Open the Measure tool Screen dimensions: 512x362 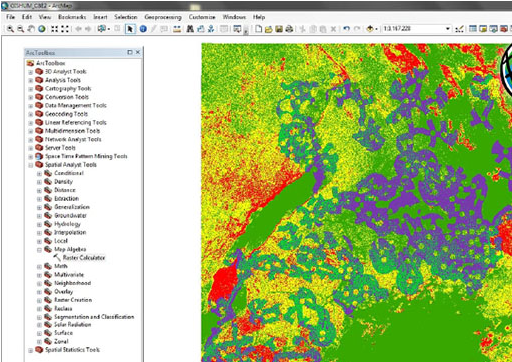[x=177, y=29]
